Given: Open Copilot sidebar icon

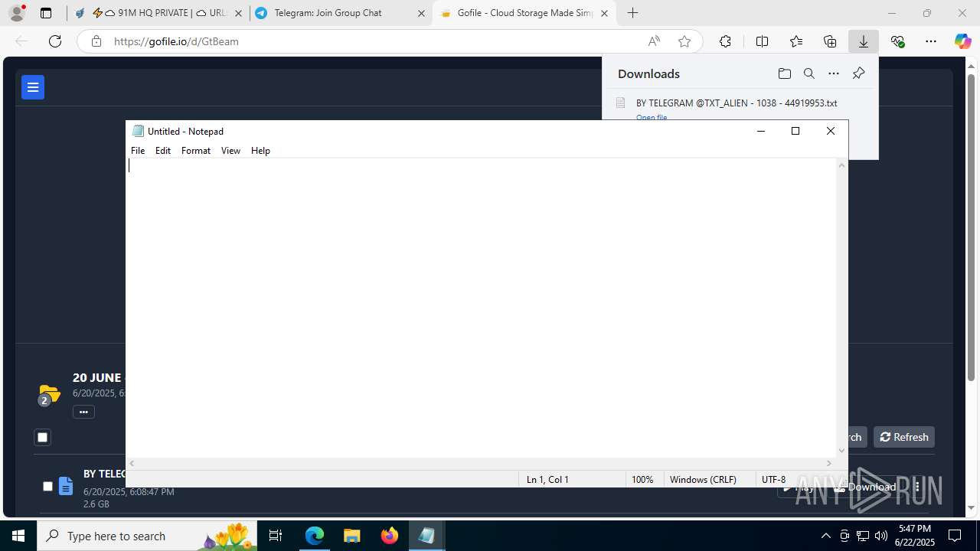Looking at the screenshot, I should 962,41.
